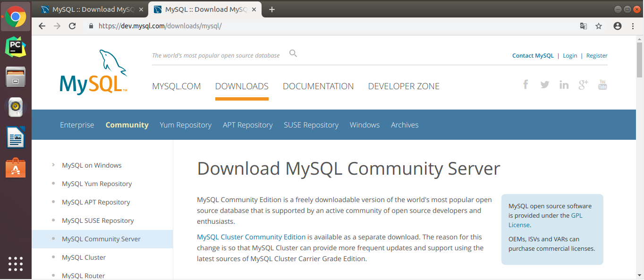The height and width of the screenshot is (280, 644).
Task: Click the address bar URL field
Action: [330, 26]
